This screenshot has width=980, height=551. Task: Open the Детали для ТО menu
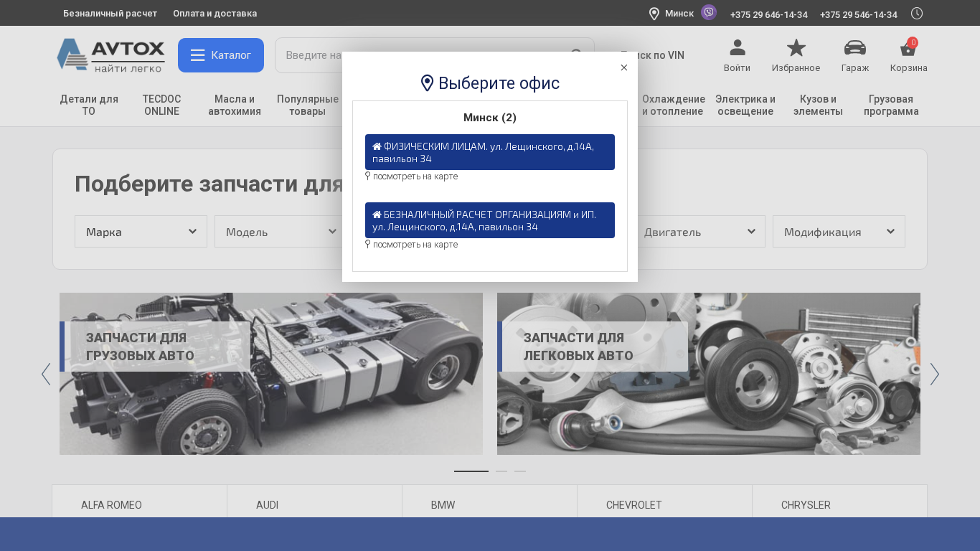click(x=89, y=105)
